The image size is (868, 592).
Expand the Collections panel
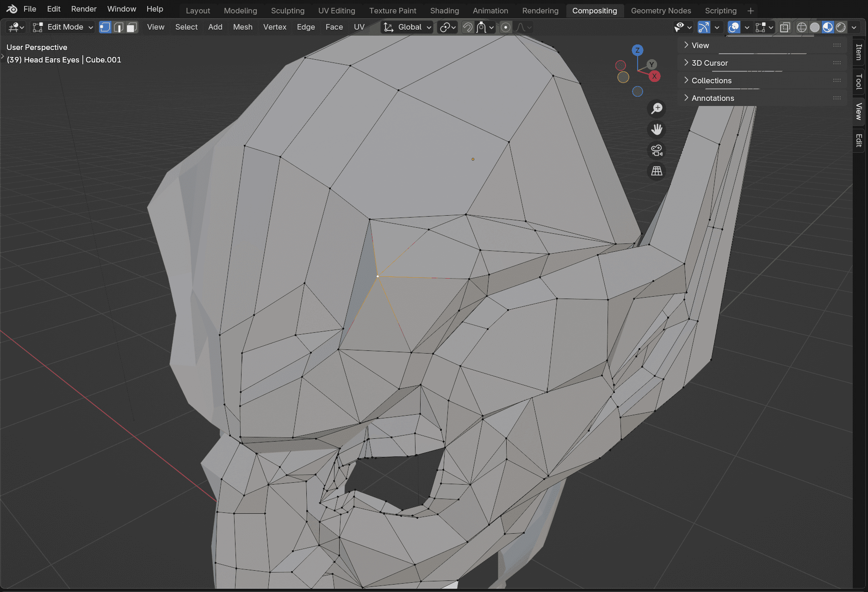pos(711,80)
